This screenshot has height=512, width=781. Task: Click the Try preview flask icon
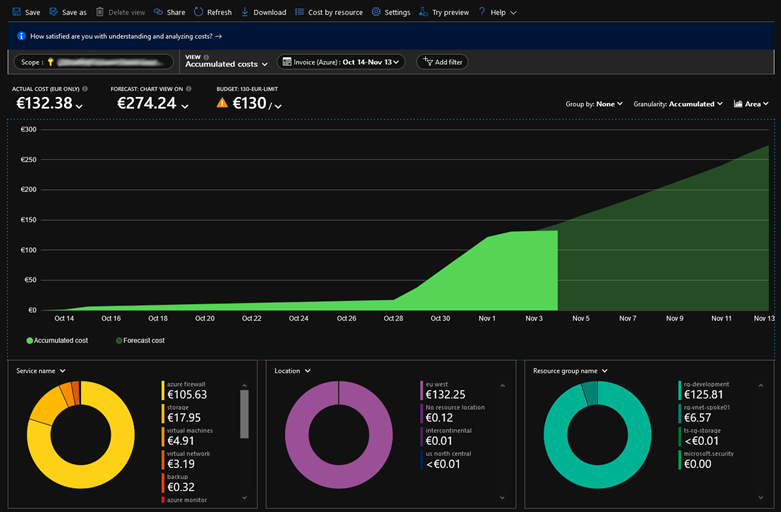pos(423,12)
